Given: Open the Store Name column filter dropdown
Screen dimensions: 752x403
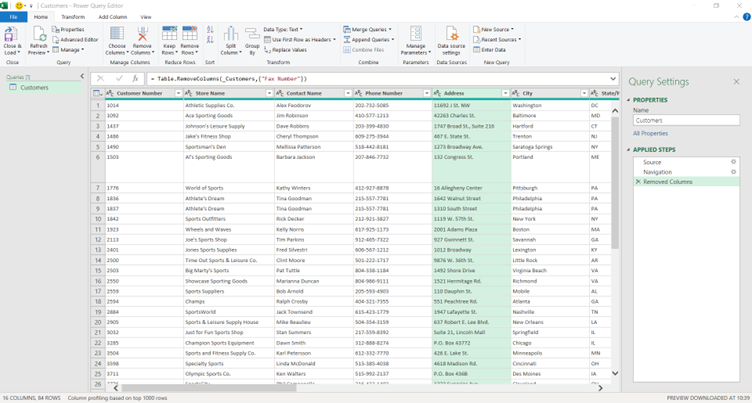Looking at the screenshot, I should [x=269, y=94].
